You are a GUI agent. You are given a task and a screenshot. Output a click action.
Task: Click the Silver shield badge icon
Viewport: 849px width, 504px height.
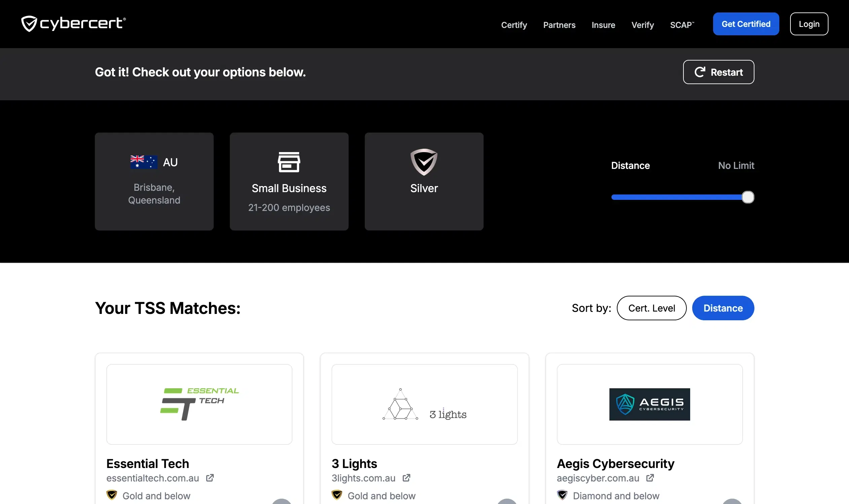(424, 162)
